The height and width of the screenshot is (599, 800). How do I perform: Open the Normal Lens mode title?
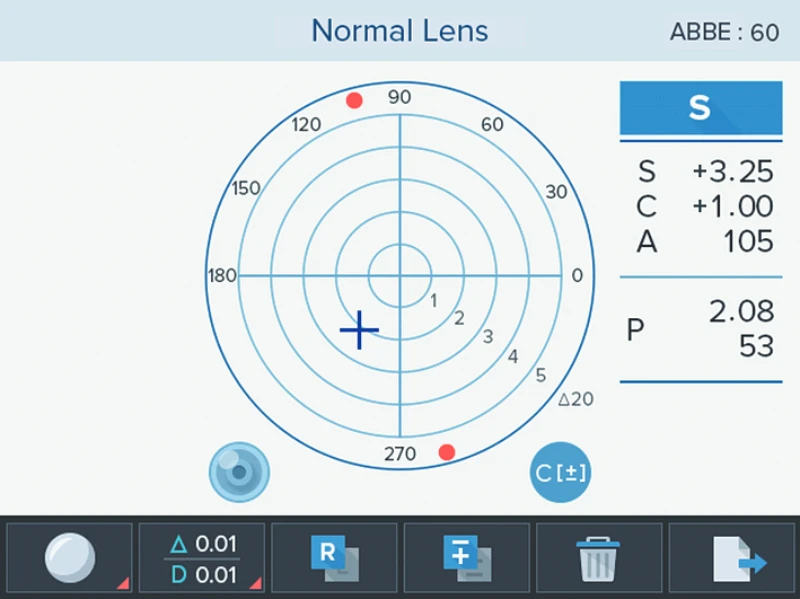400,30
